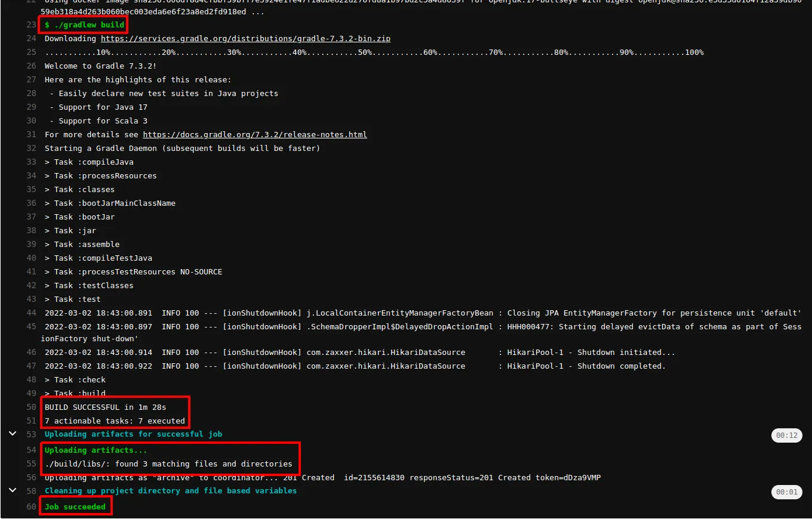The image size is (812, 519).
Task: Click the '> Task :testClasses' line
Action: tap(89, 286)
